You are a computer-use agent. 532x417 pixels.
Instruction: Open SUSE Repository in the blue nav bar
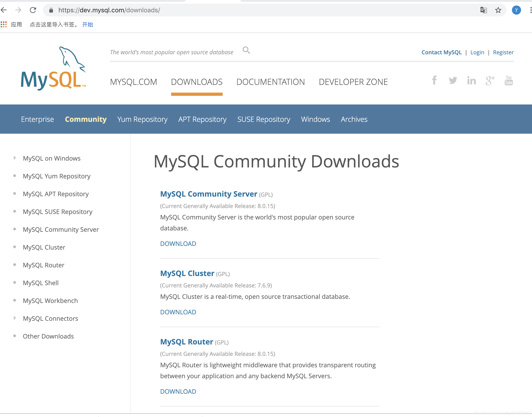click(264, 119)
